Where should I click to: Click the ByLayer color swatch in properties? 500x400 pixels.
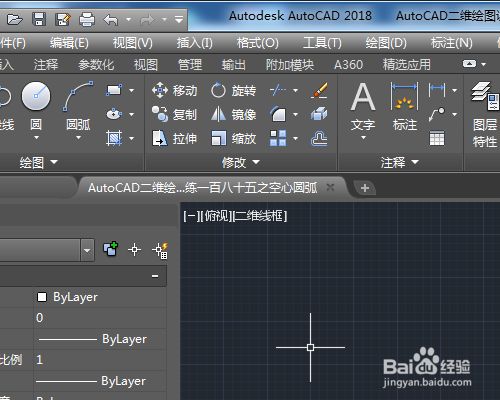(x=42, y=297)
